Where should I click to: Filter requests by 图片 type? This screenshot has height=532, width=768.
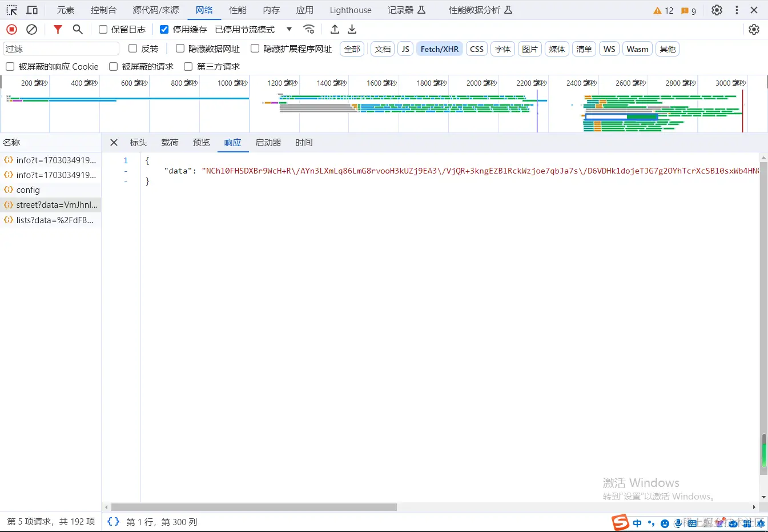[x=530, y=49]
